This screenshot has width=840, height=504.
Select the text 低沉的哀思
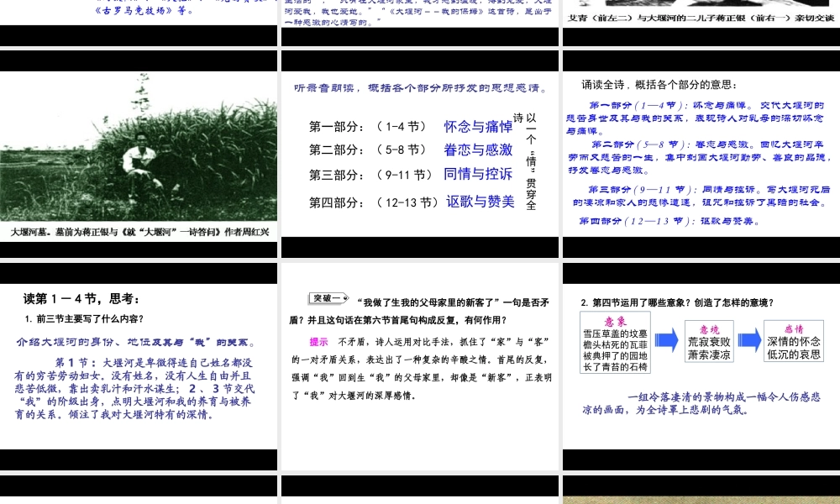794,354
